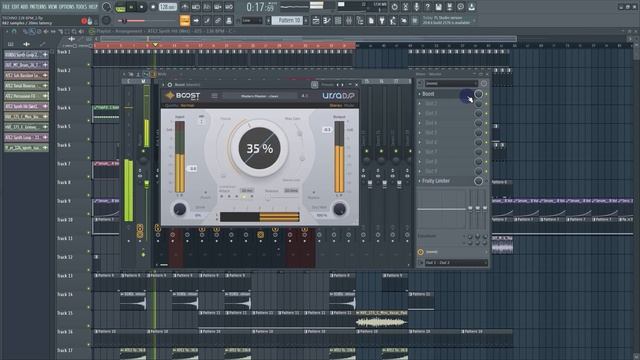Open the Line snap dropdown

(251, 20)
